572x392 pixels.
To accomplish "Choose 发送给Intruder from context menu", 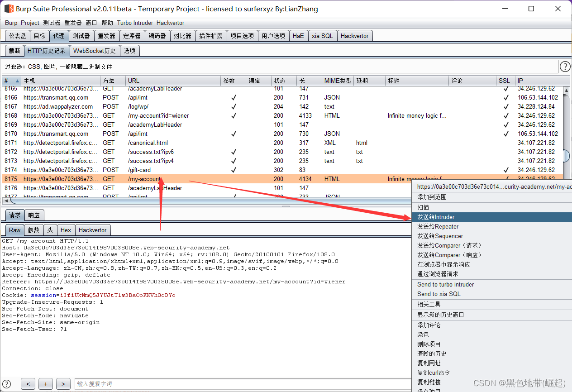I will [492, 217].
